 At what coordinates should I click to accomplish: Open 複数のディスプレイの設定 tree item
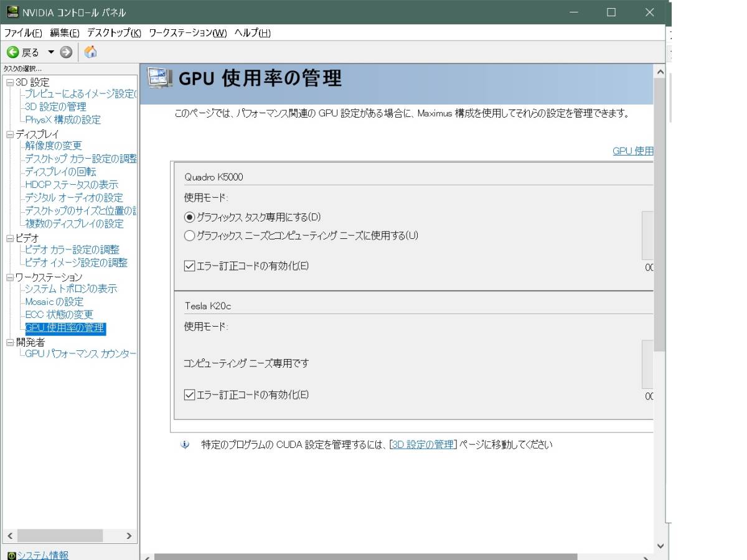point(75,224)
